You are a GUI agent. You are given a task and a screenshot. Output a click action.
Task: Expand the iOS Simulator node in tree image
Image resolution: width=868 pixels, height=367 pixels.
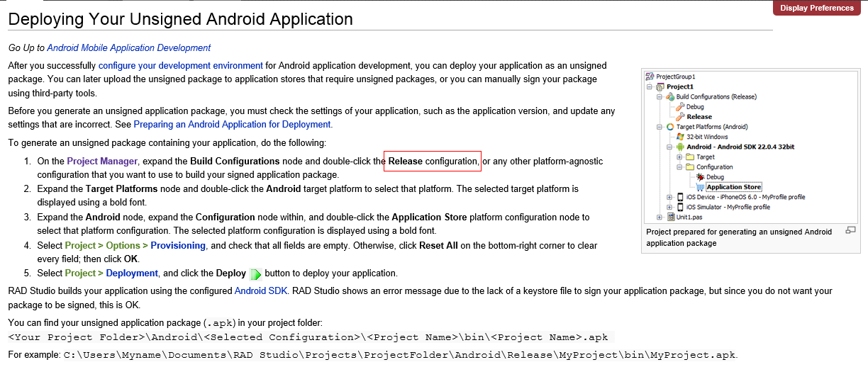tap(669, 207)
